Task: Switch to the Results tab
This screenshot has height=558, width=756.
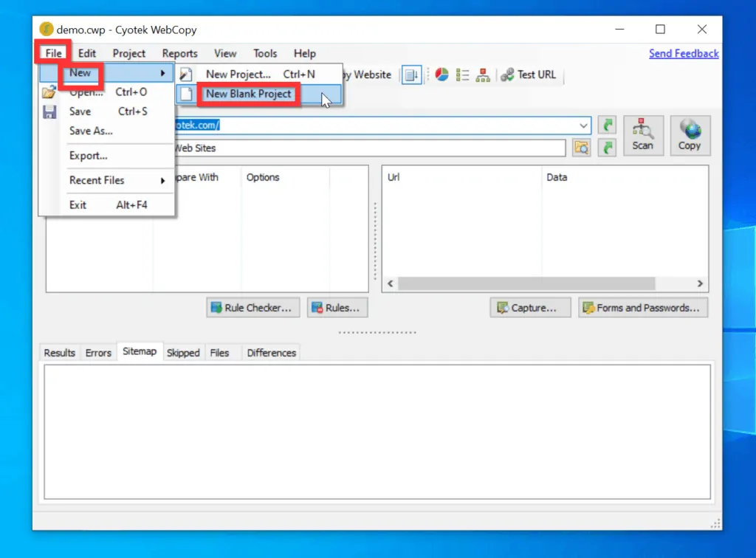Action: point(59,353)
